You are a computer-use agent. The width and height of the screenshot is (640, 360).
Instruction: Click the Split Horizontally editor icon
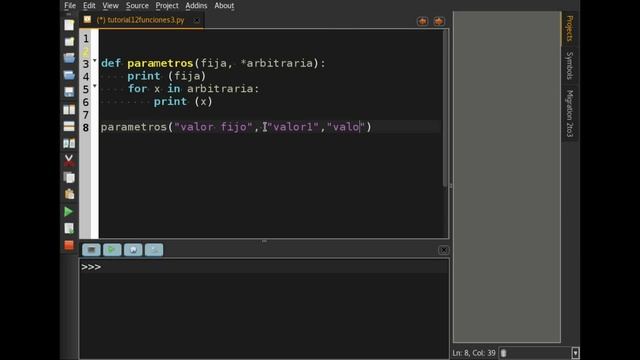tap(69, 127)
